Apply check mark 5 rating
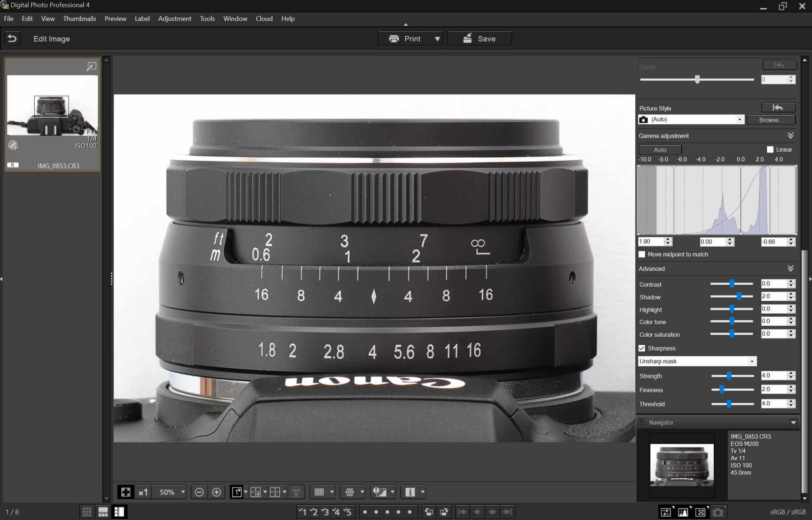Viewport: 812px width, 520px height. 347,512
